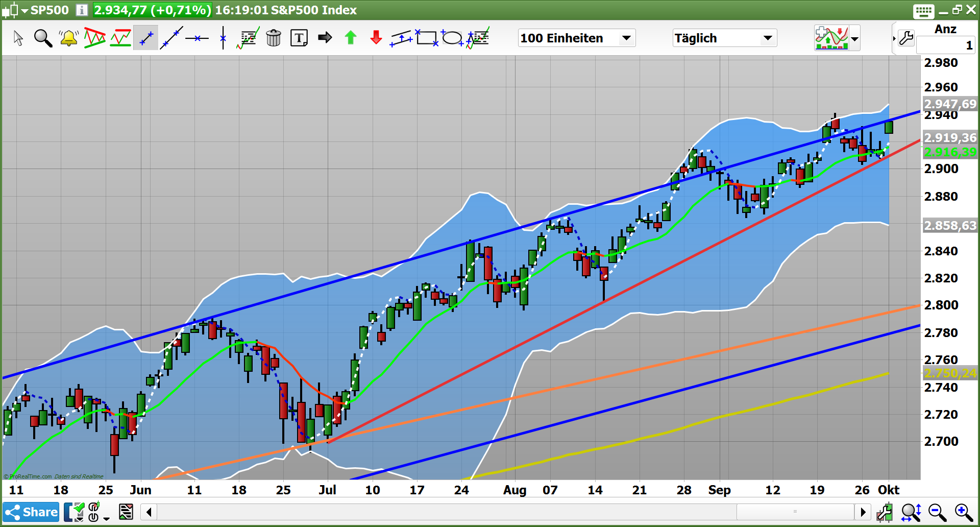This screenshot has height=527, width=980.
Task: Click the green 2.916,39 price label
Action: pos(950,152)
